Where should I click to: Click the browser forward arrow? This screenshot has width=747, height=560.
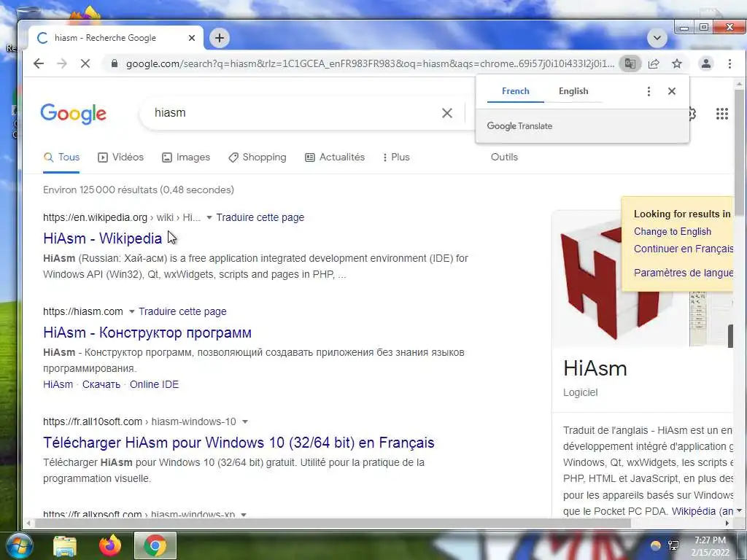pos(62,63)
